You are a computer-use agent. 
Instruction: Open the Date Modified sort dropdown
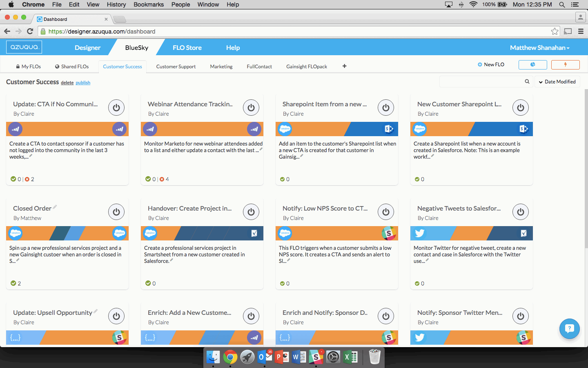(557, 82)
